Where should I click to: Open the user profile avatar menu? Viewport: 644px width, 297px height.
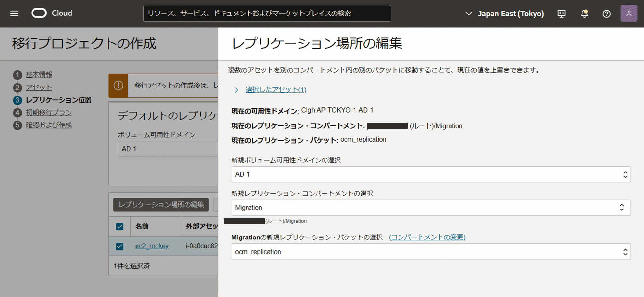[x=629, y=14]
